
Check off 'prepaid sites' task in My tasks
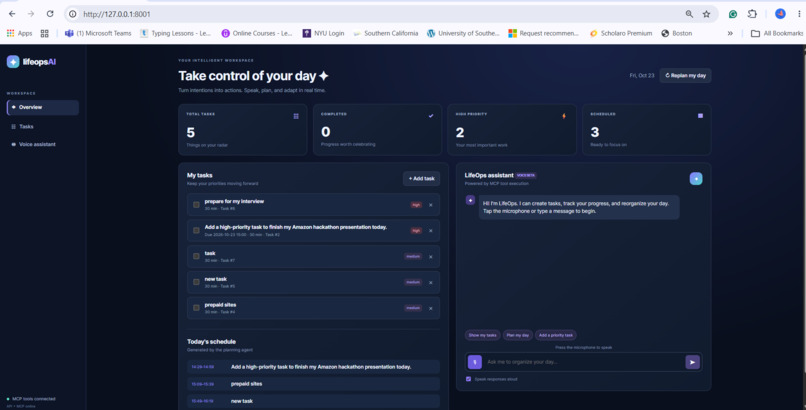click(196, 308)
